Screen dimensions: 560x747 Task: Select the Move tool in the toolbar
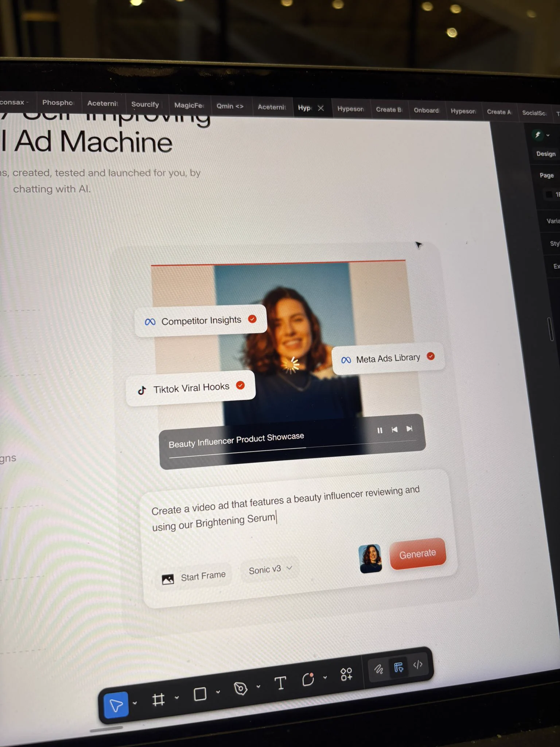tap(116, 705)
